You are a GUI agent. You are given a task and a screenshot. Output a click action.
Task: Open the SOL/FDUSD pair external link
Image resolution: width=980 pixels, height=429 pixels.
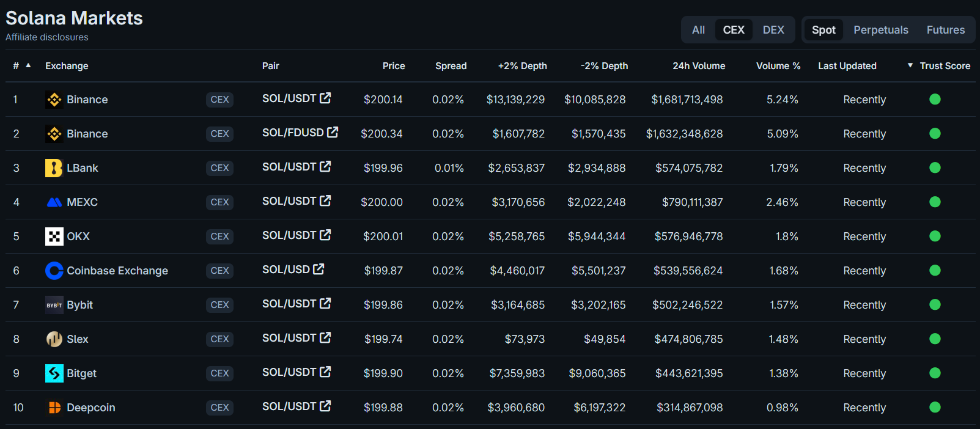(333, 131)
